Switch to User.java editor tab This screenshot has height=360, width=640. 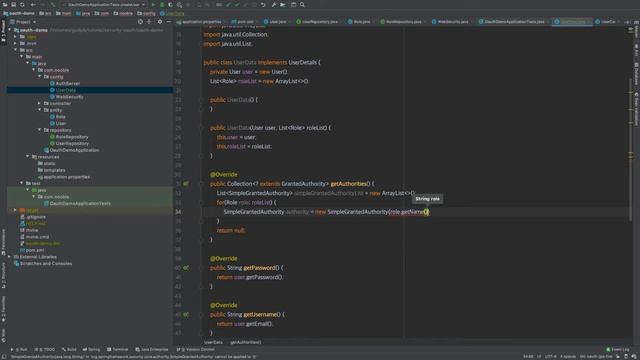click(x=278, y=22)
